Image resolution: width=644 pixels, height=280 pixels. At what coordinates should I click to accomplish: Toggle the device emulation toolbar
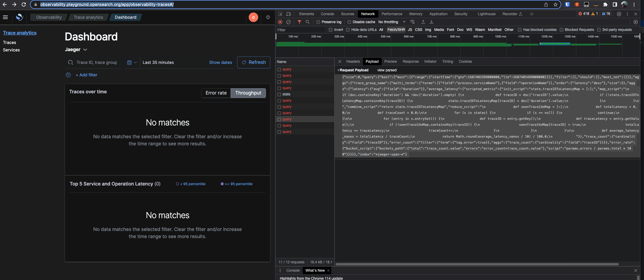[288, 14]
